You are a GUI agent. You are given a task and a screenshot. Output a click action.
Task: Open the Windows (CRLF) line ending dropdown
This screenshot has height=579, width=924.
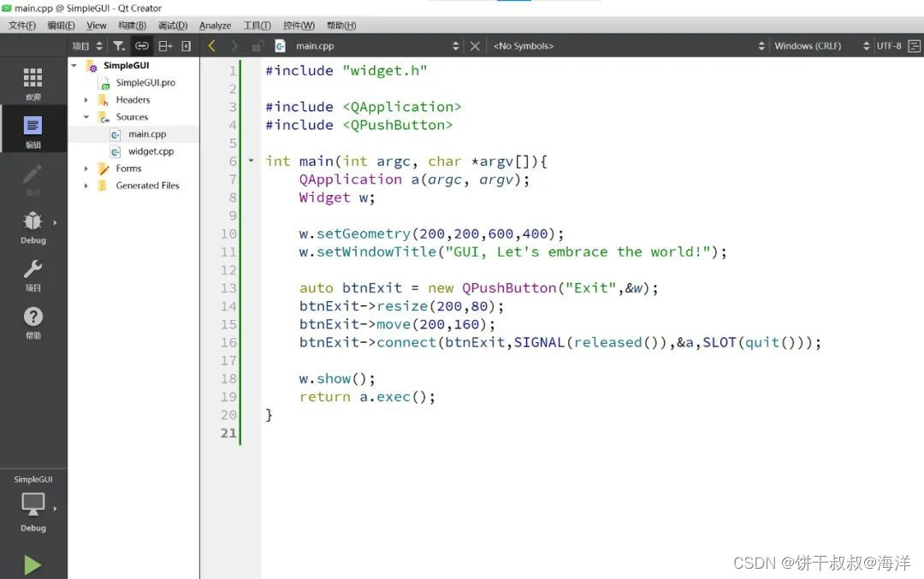(x=820, y=46)
